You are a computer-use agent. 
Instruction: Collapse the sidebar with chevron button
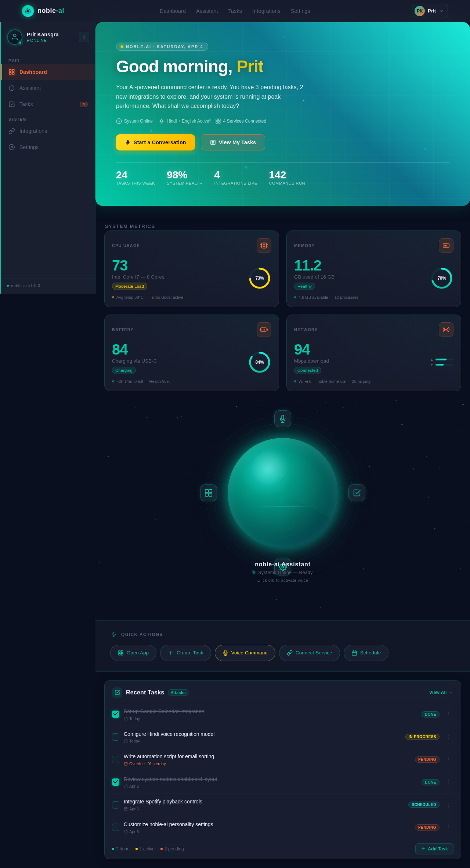(x=84, y=37)
